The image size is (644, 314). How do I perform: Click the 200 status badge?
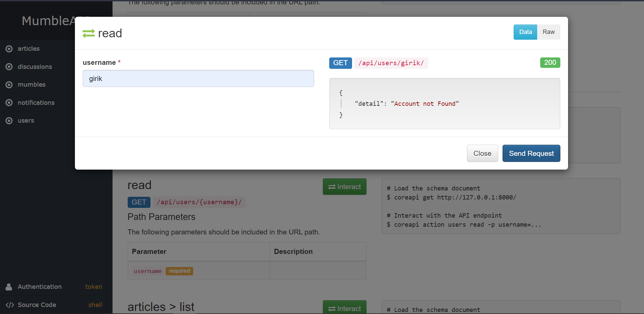(550, 62)
